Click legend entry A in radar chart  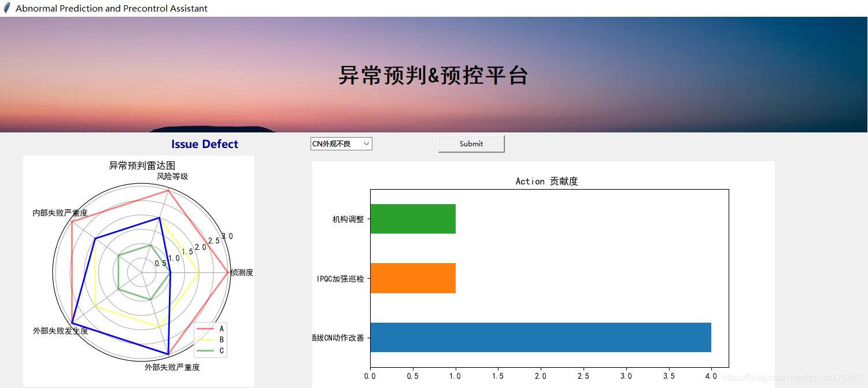[x=210, y=328]
